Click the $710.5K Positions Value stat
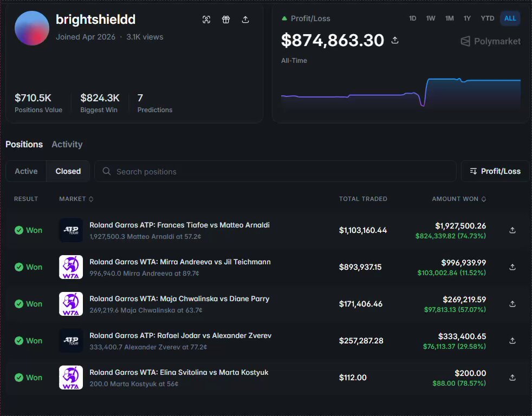Viewport: 532px width, 416px height. 38,103
